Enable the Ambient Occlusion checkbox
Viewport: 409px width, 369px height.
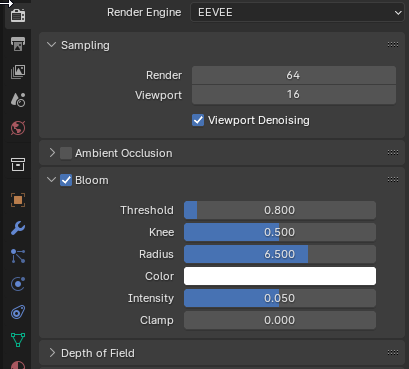point(66,153)
